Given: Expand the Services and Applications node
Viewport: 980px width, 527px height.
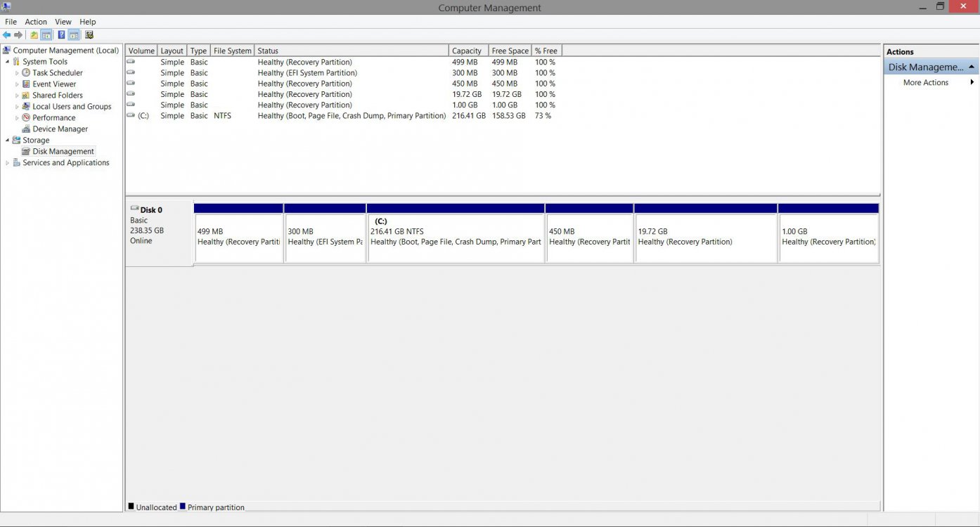Looking at the screenshot, I should click(8, 163).
